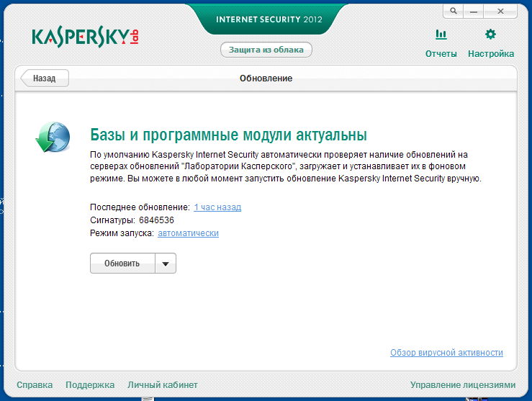Select signature count 6846536 text
Viewport: 532px width, 401px height.
(x=156, y=220)
